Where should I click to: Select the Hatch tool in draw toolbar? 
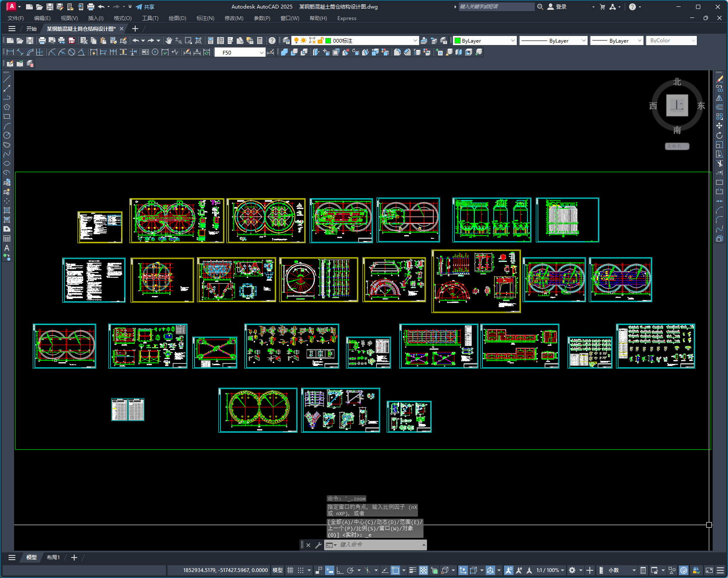click(x=7, y=210)
